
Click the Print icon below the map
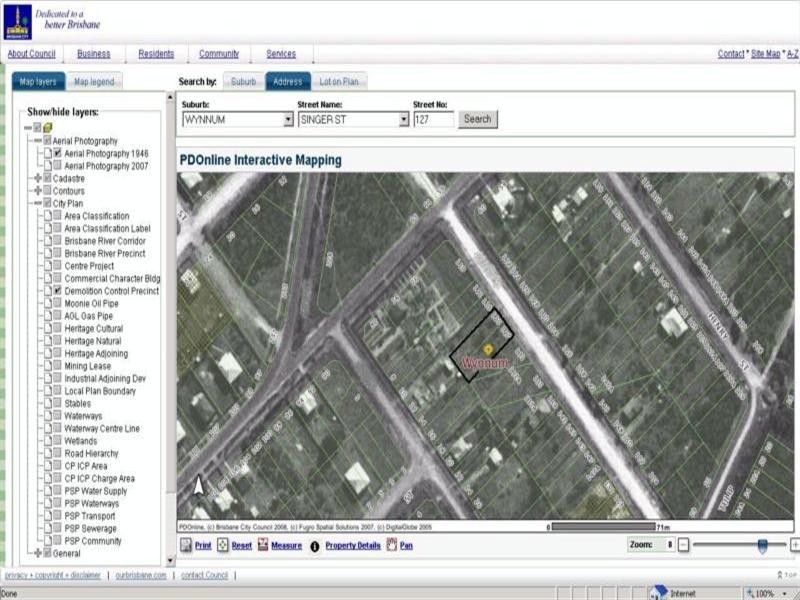pyautogui.click(x=186, y=546)
